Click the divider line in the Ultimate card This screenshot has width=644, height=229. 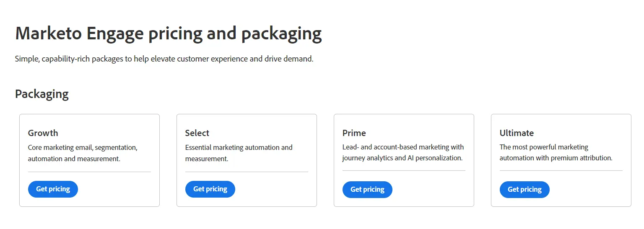561,170
